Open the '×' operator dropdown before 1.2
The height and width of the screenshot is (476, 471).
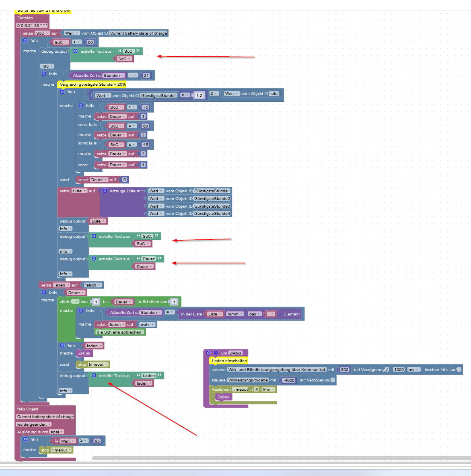coord(185,95)
